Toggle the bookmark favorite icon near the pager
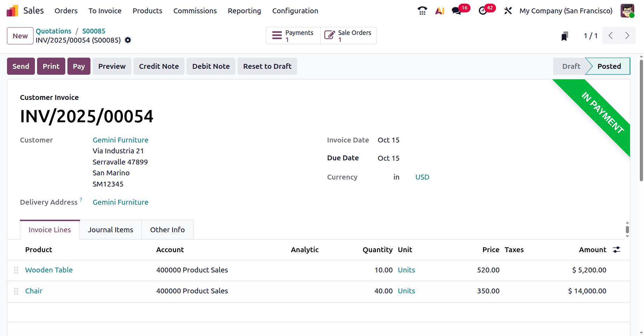Screen dimensions: 644x336 565,35
